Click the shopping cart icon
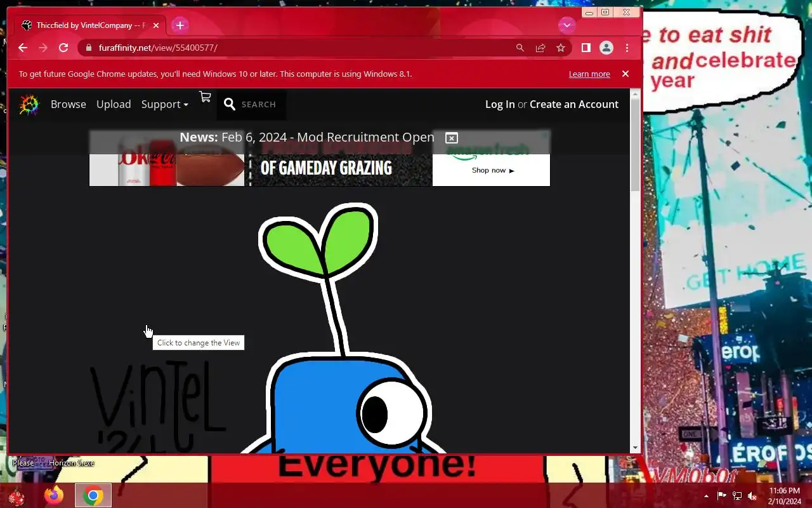 [205, 97]
